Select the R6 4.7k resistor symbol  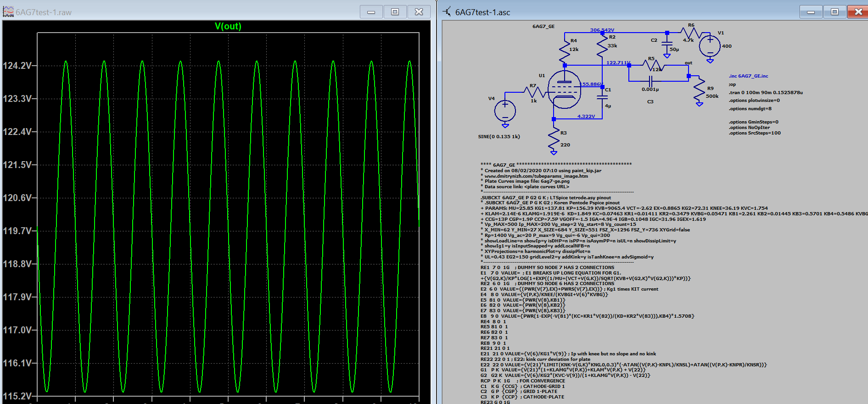pyautogui.click(x=692, y=33)
